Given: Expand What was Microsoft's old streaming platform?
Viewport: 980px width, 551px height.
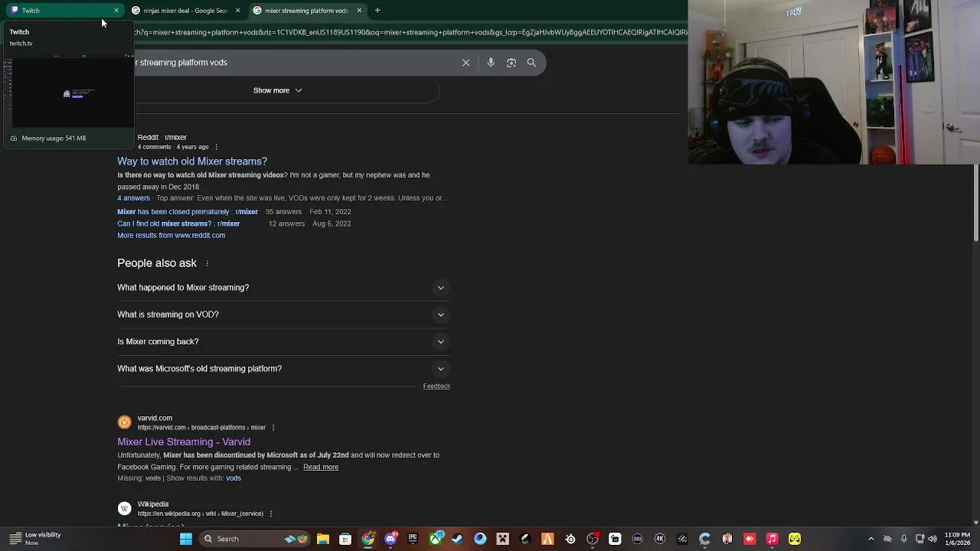Looking at the screenshot, I should [x=283, y=369].
